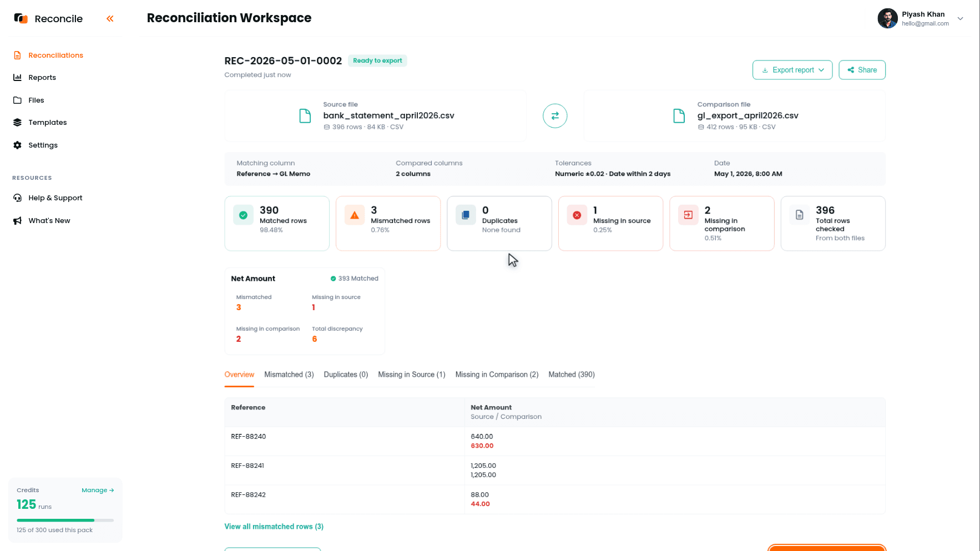Collapse the sidebar with double-chevron icon
This screenshot has width=980, height=551.
pos(110,19)
